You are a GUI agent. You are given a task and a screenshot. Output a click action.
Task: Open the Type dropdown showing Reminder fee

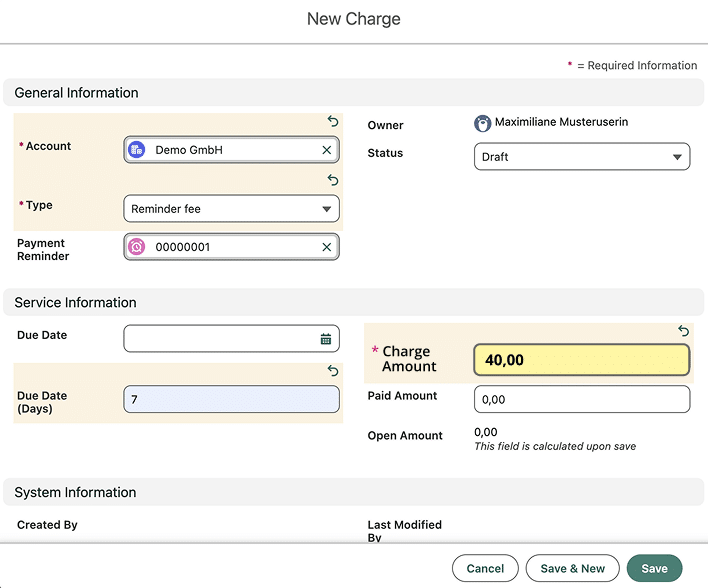pos(231,209)
